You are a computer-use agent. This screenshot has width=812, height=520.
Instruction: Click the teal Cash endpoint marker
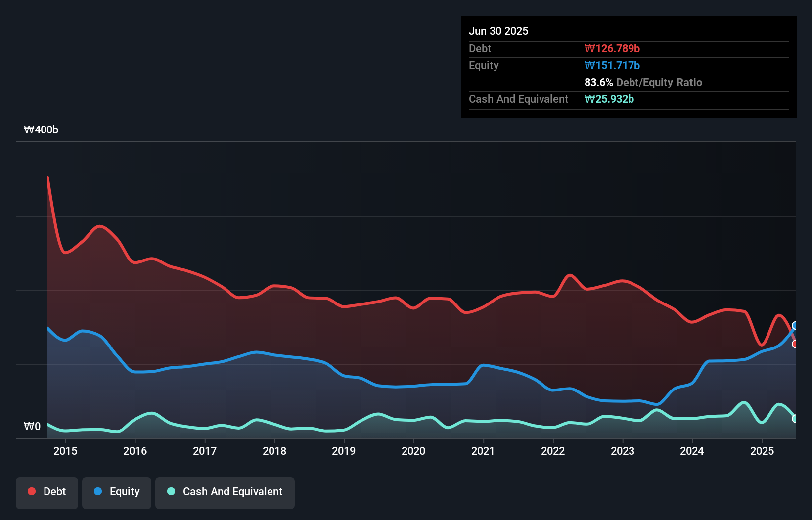tap(795, 419)
